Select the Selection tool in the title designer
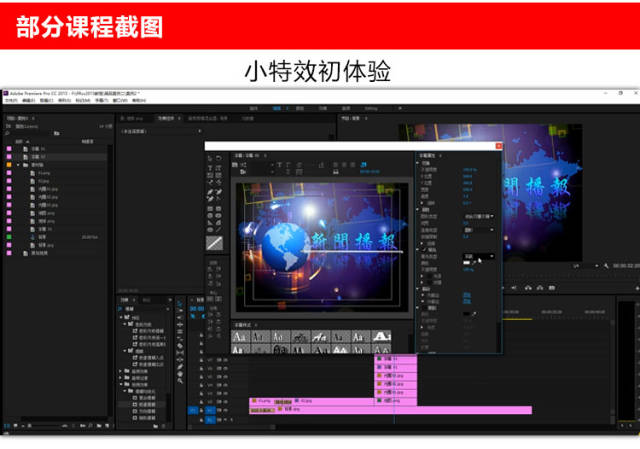Screen dimensions: 640x449 [210, 158]
